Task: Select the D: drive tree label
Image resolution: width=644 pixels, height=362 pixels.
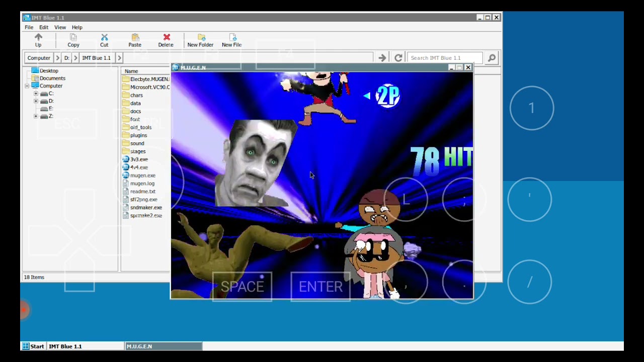Action: 51,101
